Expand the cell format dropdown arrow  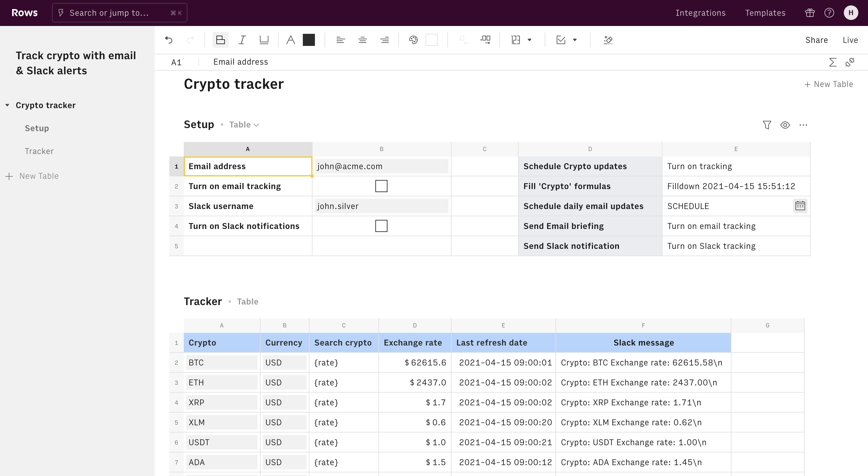pyautogui.click(x=530, y=40)
